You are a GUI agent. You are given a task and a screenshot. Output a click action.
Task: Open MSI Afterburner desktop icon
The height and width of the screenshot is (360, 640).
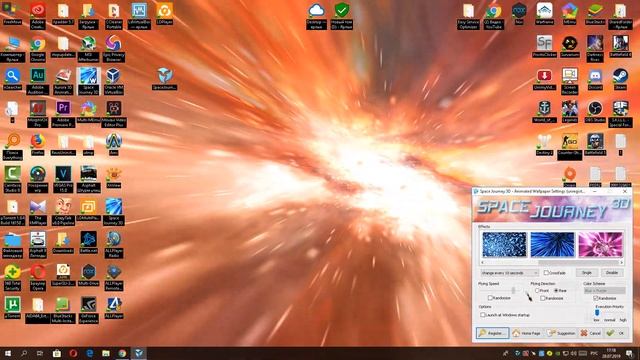[x=88, y=48]
